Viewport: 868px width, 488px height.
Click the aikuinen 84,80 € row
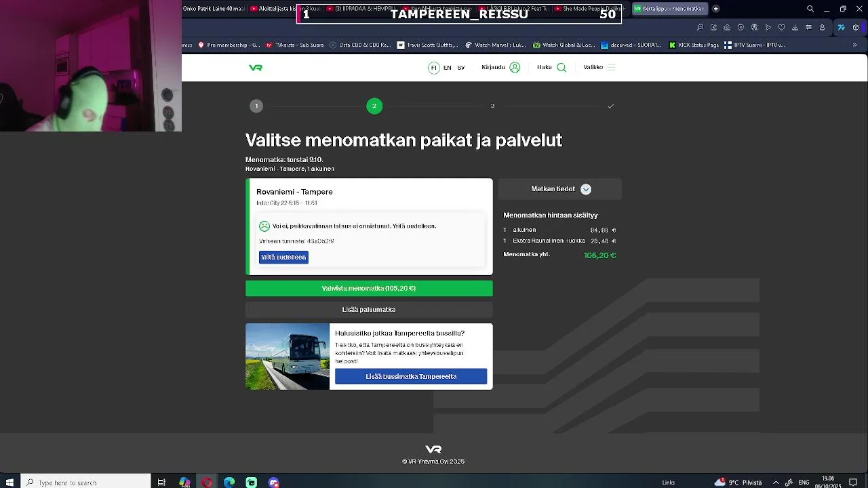point(559,230)
